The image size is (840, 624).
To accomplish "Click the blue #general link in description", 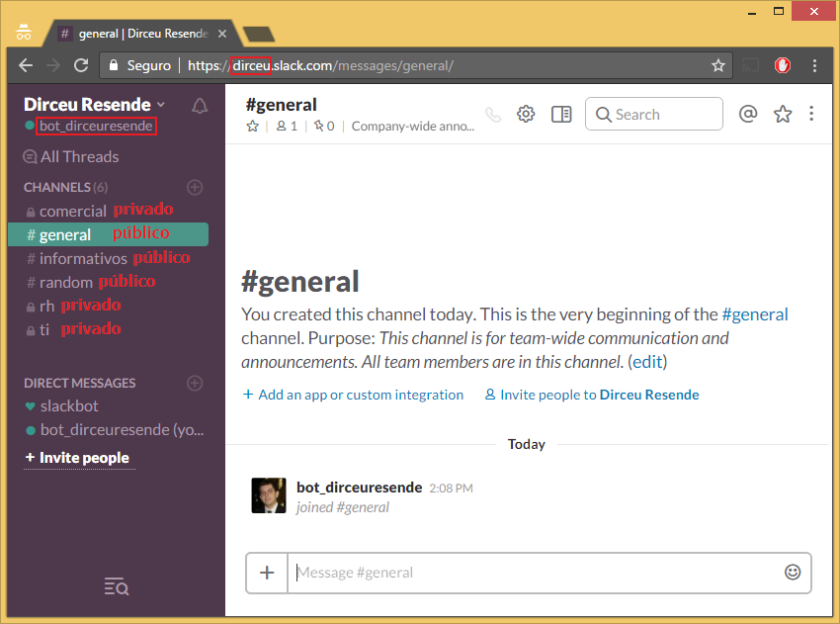I will 755,314.
